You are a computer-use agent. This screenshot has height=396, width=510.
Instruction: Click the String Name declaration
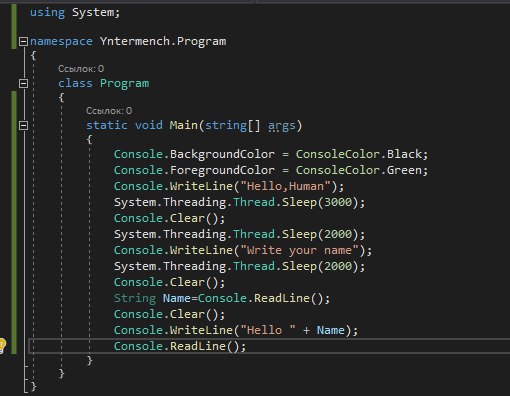click(222, 298)
